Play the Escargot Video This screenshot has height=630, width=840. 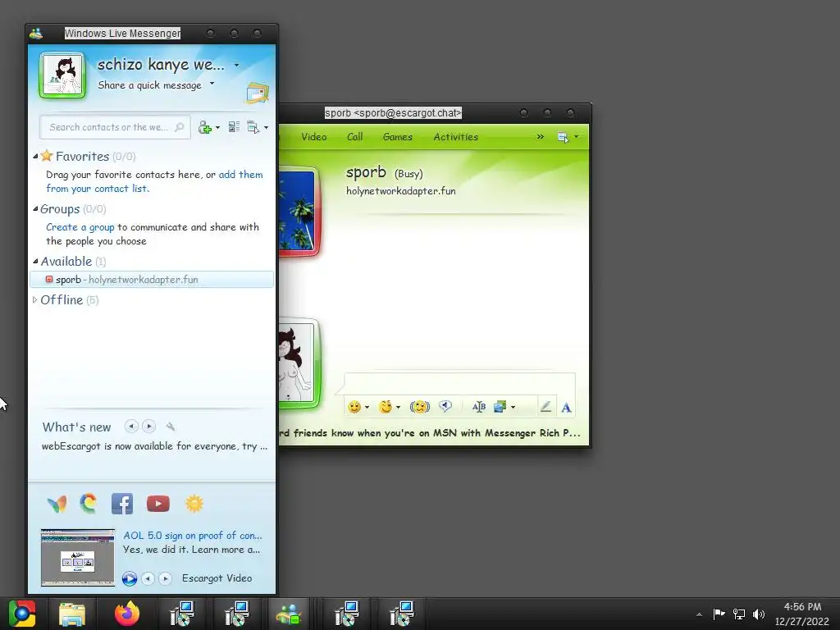point(129,578)
